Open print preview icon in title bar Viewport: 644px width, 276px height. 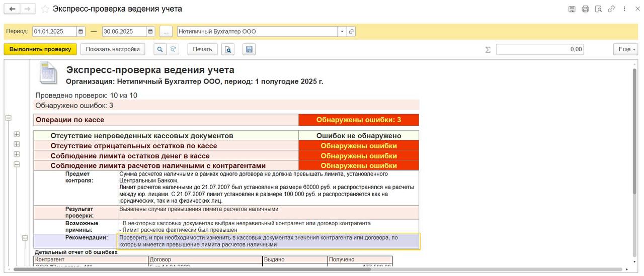click(x=598, y=9)
